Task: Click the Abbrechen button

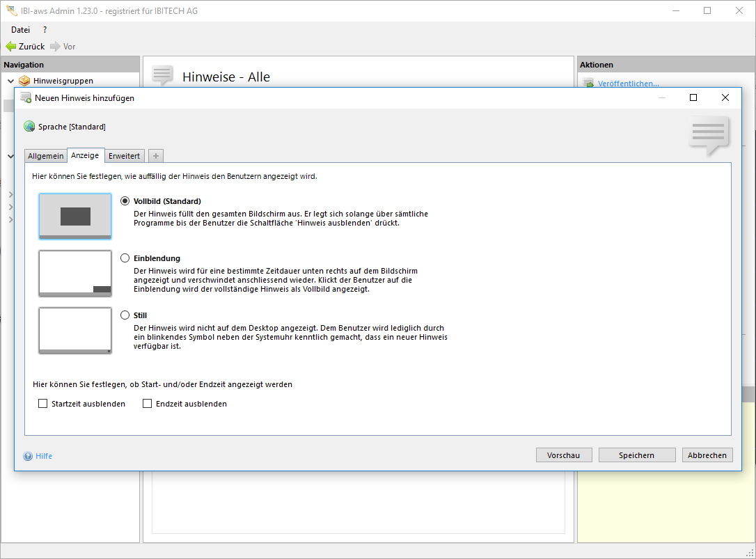Action: pos(707,455)
